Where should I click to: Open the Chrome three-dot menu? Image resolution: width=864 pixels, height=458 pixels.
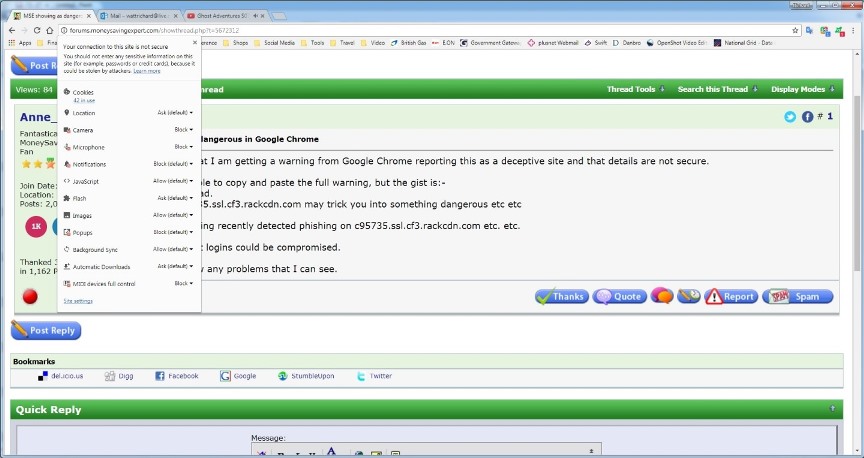tap(852, 31)
